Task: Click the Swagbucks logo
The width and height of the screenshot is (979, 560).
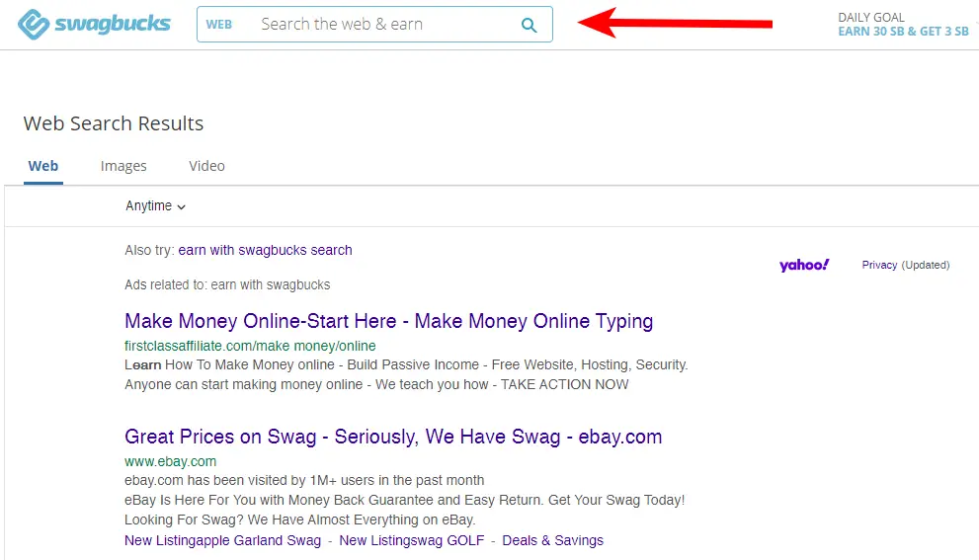Action: tap(94, 25)
